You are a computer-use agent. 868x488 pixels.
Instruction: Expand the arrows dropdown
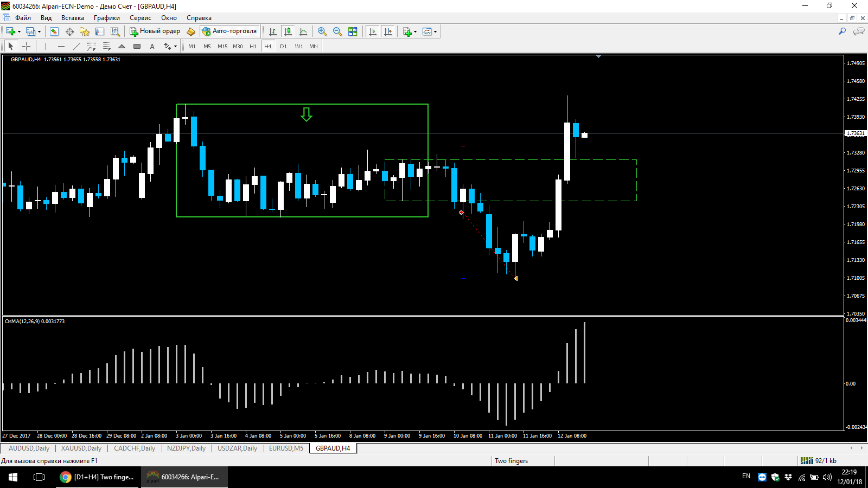click(x=175, y=47)
